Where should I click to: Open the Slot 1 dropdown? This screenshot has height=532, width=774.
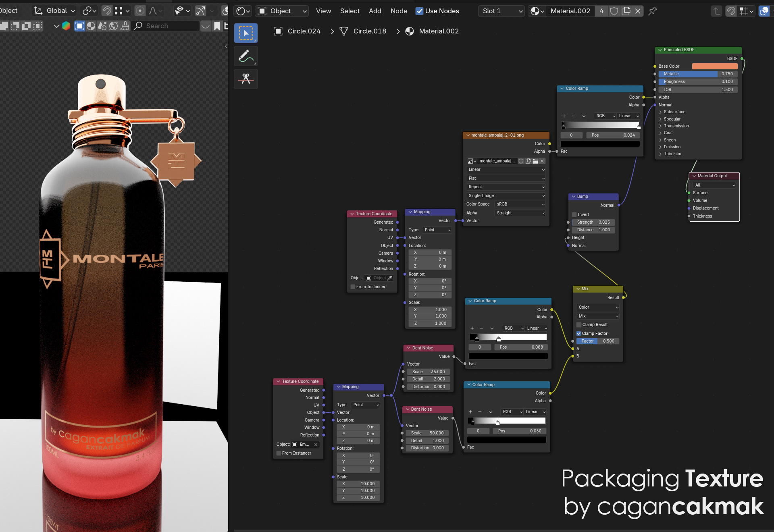pyautogui.click(x=502, y=11)
